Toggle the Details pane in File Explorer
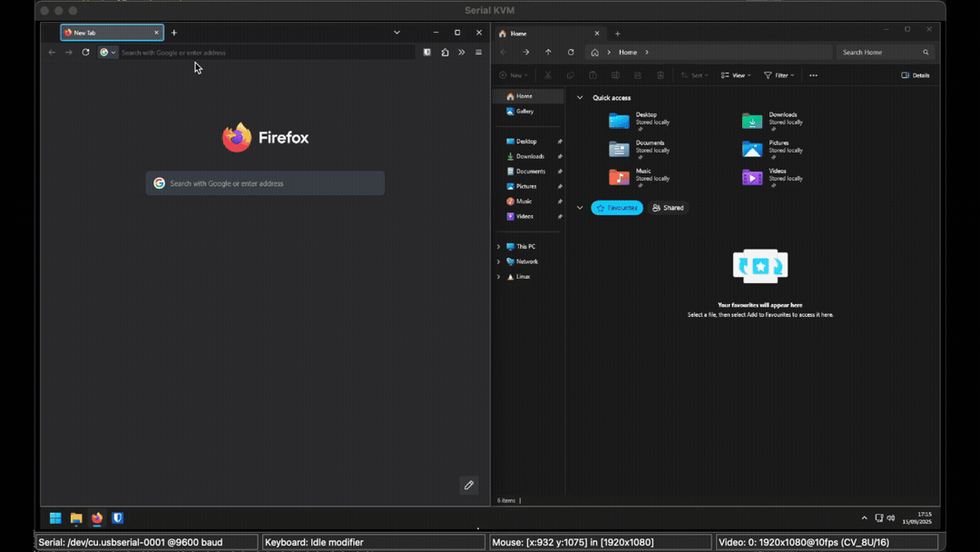 (x=915, y=75)
